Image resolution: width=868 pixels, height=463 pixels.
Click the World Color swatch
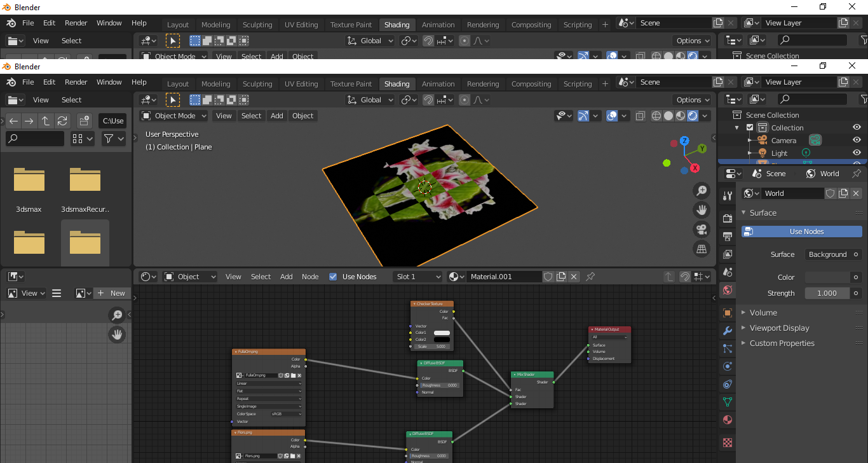point(827,277)
